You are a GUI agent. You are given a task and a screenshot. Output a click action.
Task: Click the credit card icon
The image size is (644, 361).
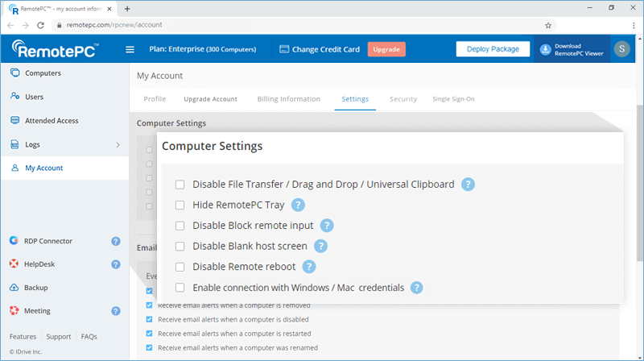[x=284, y=49]
